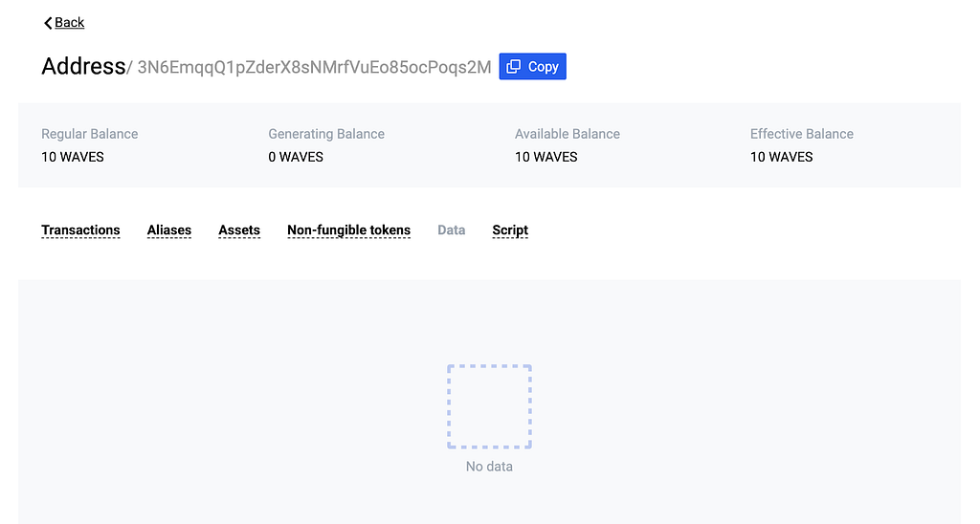Image resolution: width=980 pixels, height=524 pixels.
Task: Click the No data message text
Action: [489, 467]
